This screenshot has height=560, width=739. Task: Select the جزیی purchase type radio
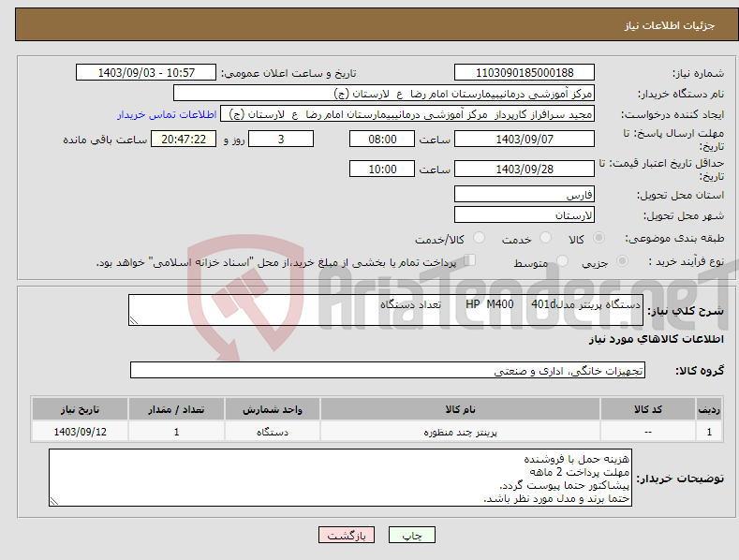click(622, 261)
